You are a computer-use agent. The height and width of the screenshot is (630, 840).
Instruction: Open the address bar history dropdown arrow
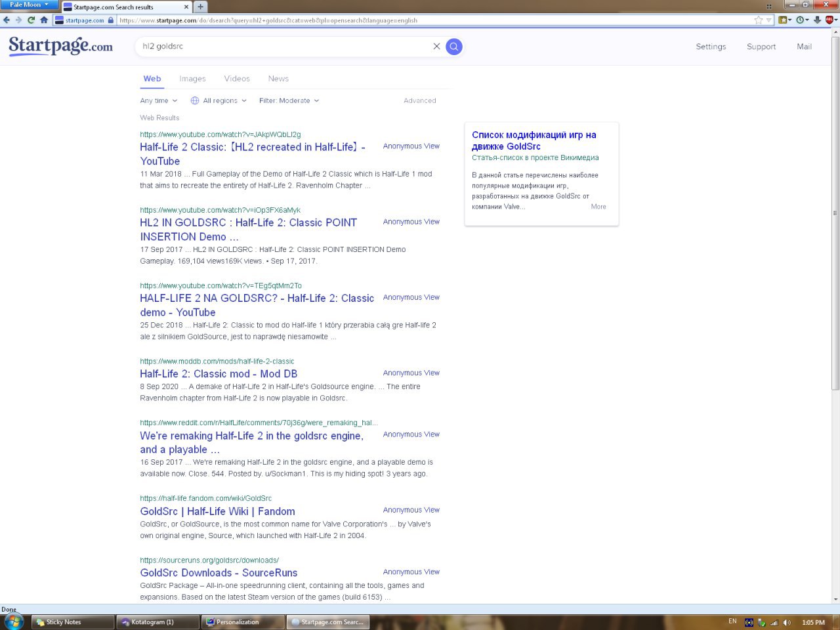[769, 20]
